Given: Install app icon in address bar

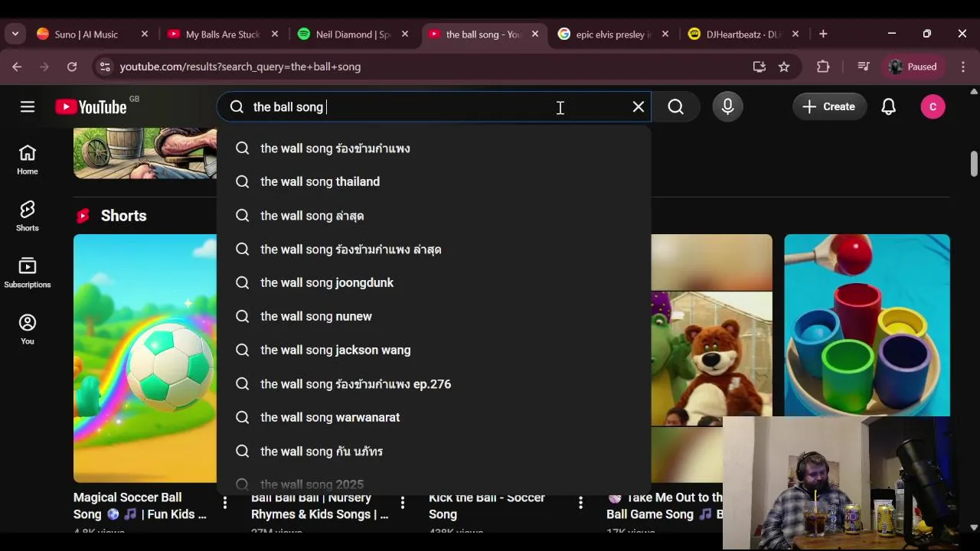Looking at the screenshot, I should pos(759,67).
